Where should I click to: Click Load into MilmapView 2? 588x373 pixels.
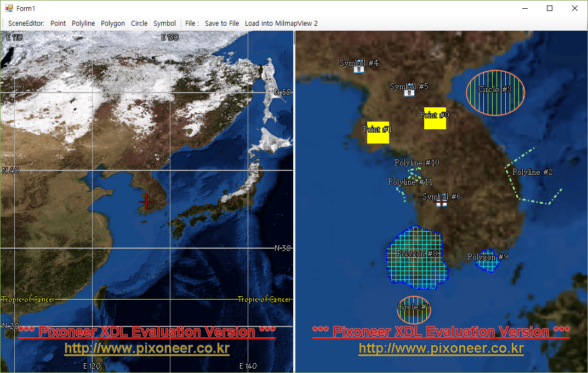click(281, 23)
